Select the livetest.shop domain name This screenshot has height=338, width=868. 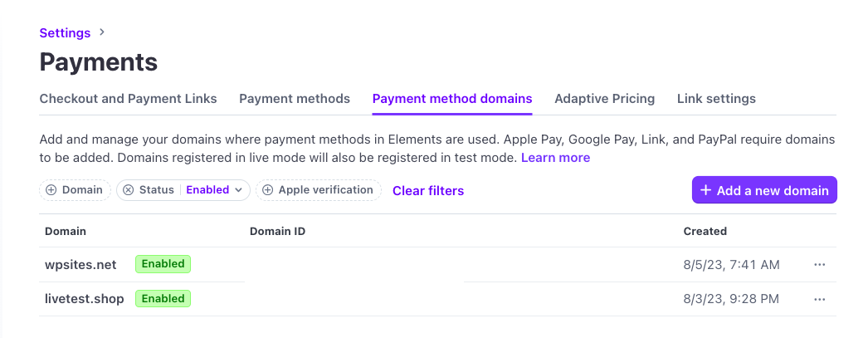click(x=85, y=299)
